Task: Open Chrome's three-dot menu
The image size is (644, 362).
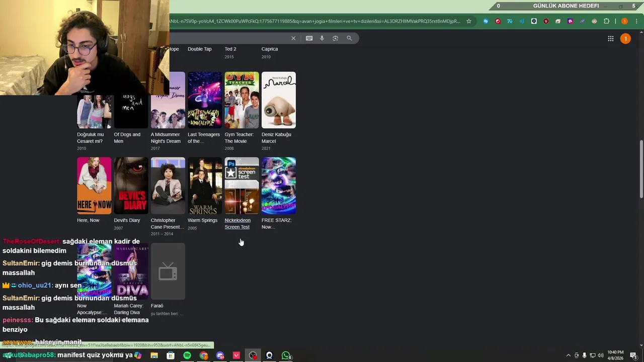Action: pos(636,21)
